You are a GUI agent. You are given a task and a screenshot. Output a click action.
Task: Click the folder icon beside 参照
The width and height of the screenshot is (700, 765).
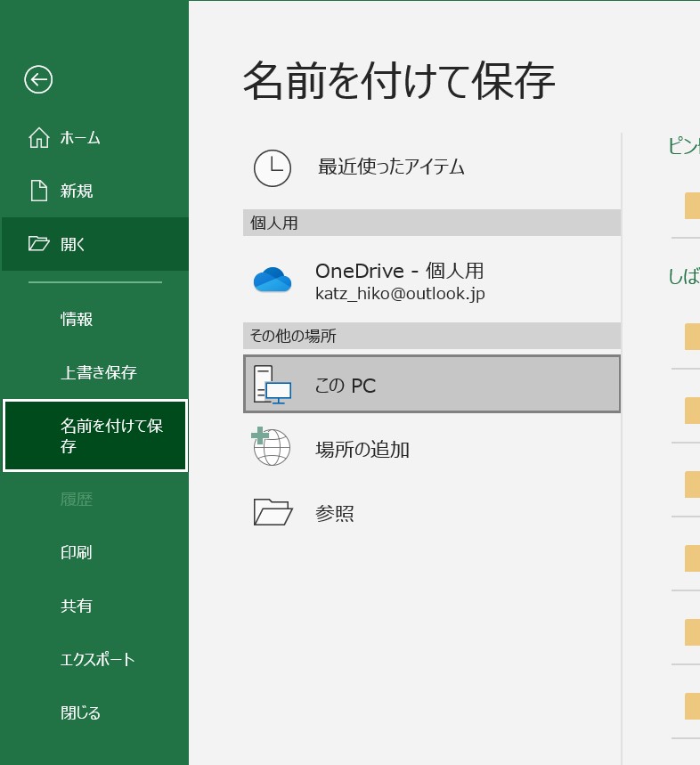pos(273,512)
